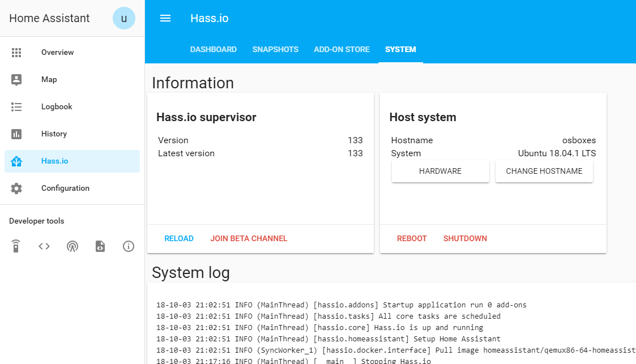Image resolution: width=636 pixels, height=364 pixels.
Task: Switch to the Snapshots tab
Action: tap(275, 50)
